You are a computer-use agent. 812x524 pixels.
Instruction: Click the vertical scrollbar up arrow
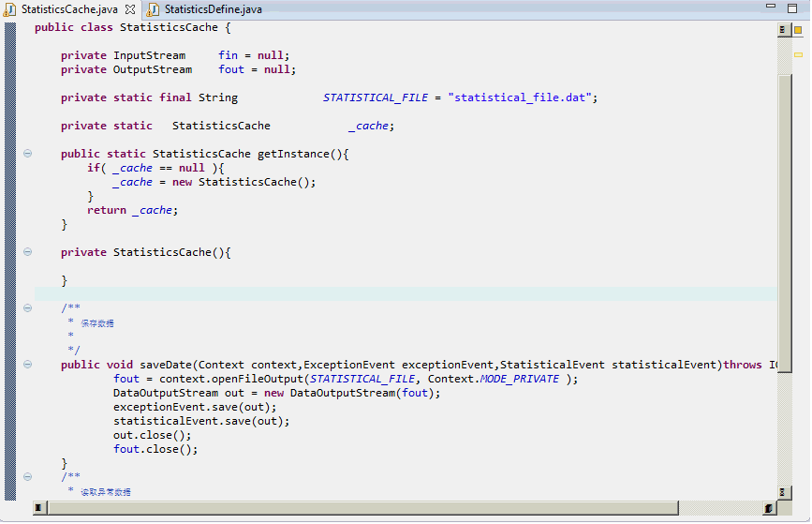coord(784,30)
